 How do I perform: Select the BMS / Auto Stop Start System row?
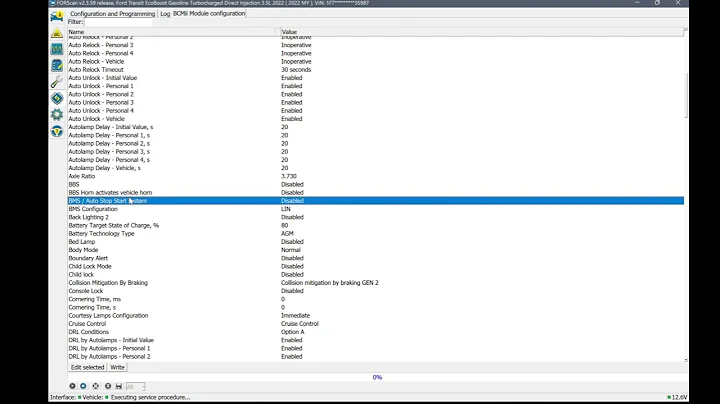coord(376,201)
